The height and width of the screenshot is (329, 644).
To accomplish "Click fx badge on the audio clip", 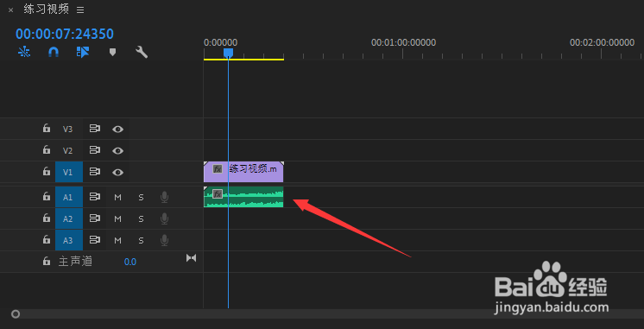I will point(218,194).
